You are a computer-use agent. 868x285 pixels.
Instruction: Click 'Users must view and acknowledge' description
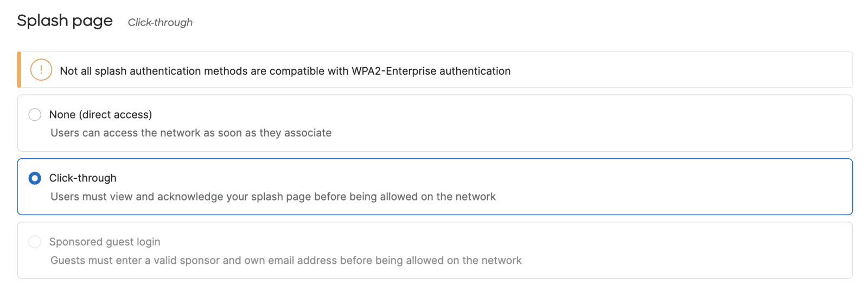273,197
